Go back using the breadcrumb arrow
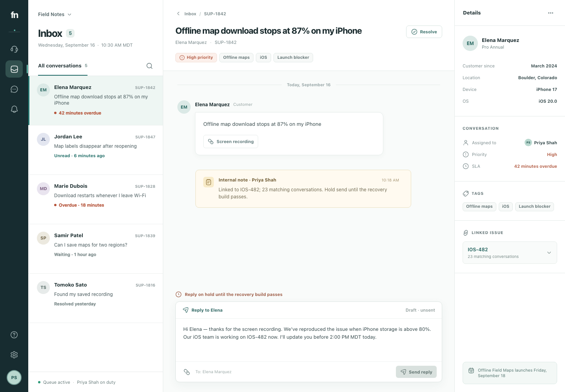The width and height of the screenshot is (565, 392). tap(178, 14)
